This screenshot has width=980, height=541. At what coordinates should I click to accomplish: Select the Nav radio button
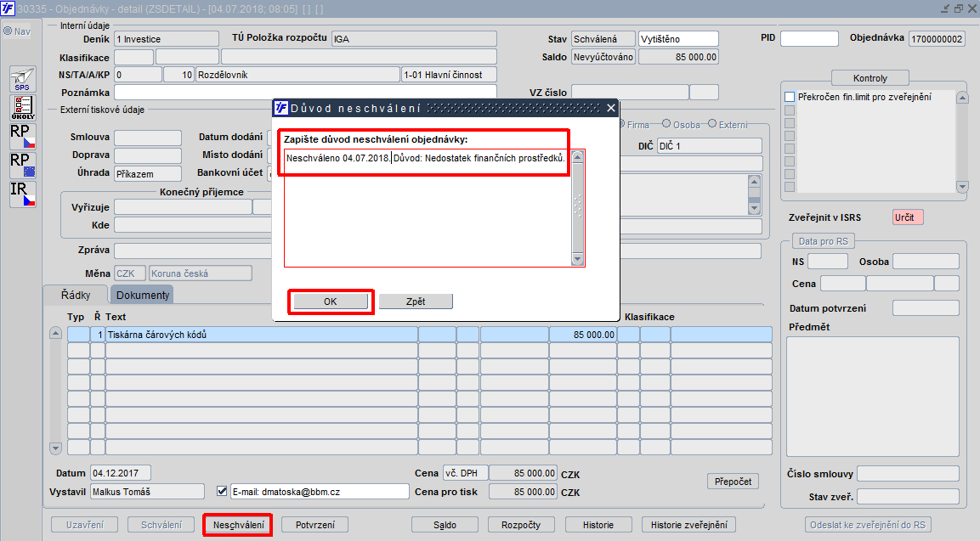[8, 31]
